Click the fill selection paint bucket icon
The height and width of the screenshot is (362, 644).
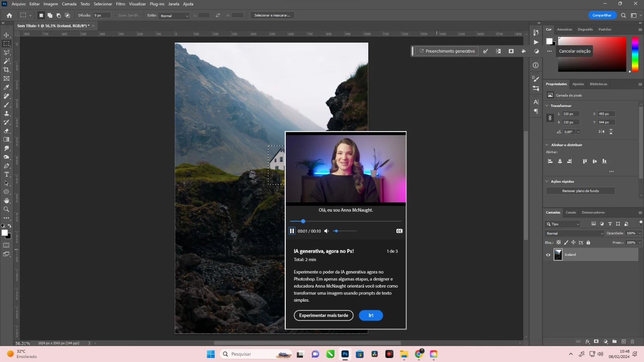click(524, 51)
